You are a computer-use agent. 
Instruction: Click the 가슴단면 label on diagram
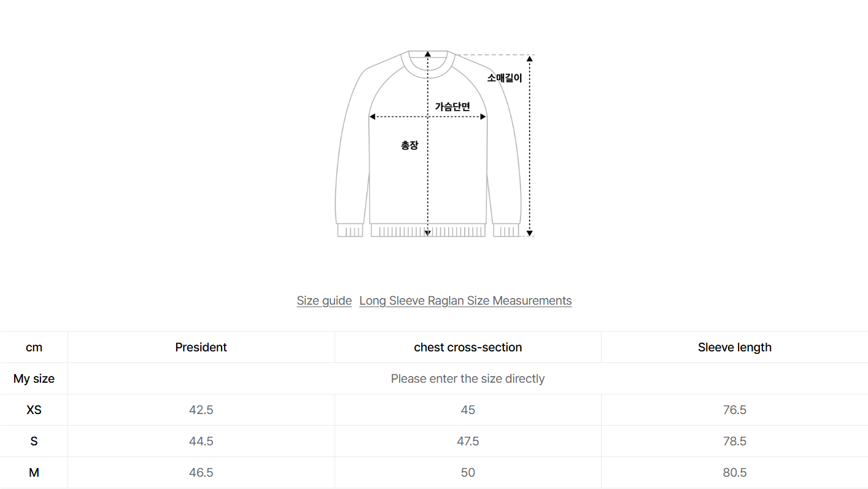click(452, 106)
